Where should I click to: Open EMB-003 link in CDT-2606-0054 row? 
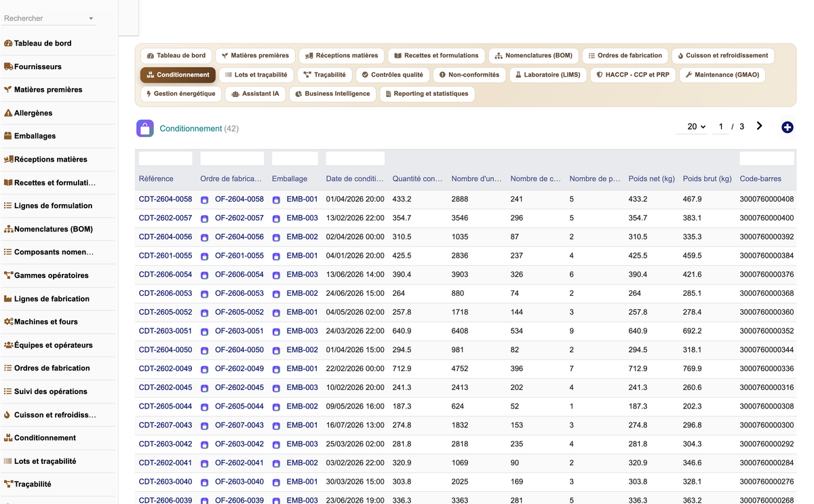(x=303, y=275)
